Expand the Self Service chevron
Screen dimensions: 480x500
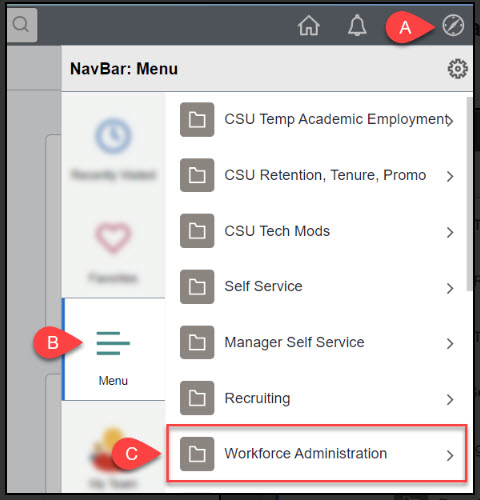(x=450, y=288)
